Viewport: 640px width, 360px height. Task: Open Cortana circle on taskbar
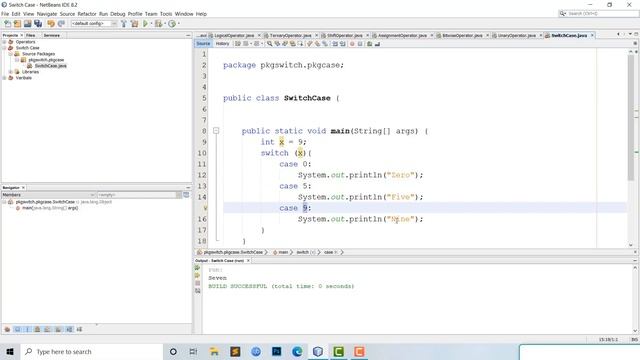(173, 351)
